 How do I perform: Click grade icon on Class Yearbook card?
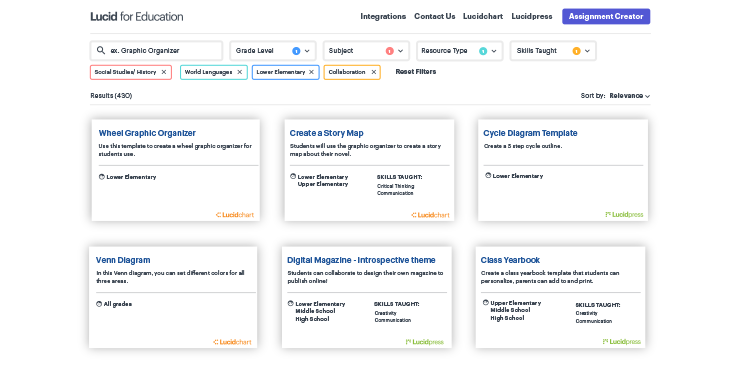[x=486, y=303]
